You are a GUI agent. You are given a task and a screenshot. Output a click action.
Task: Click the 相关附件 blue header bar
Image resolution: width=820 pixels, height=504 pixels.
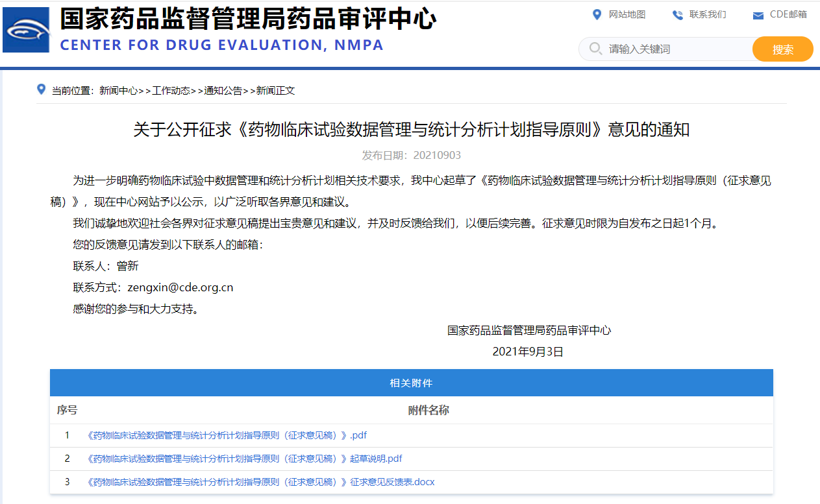[412, 383]
